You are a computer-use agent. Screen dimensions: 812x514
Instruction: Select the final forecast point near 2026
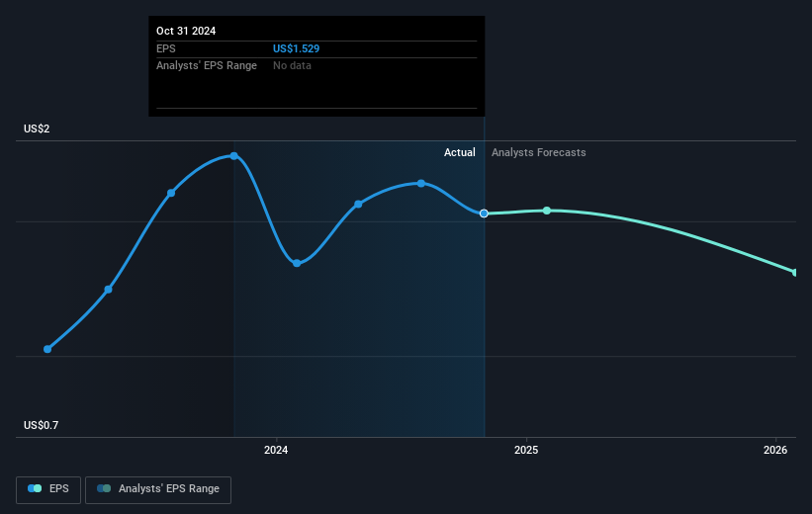click(x=794, y=272)
